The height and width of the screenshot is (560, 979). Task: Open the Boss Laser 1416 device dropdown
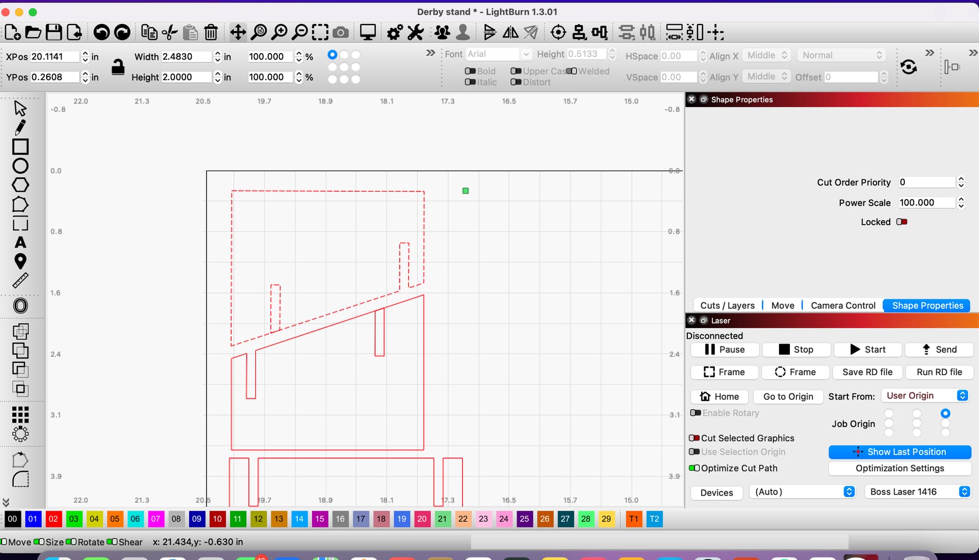tap(918, 492)
